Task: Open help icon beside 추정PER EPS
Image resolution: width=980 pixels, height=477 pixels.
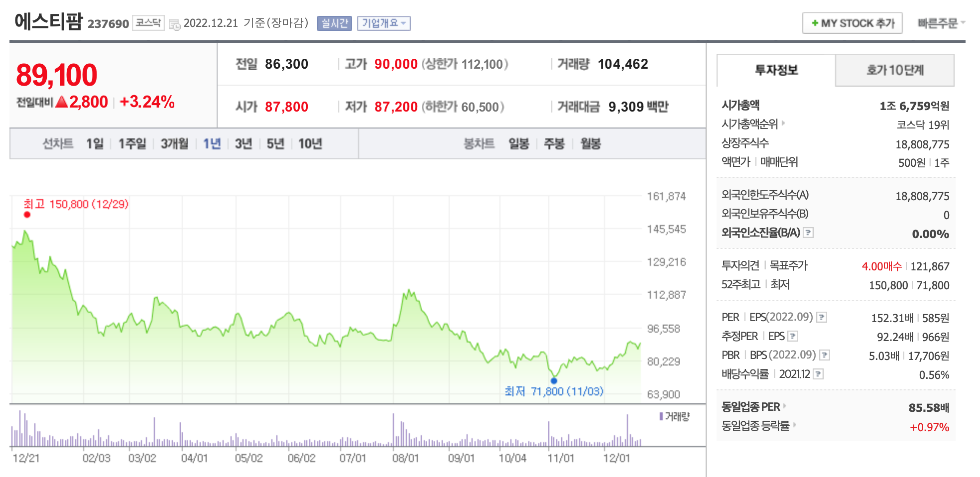Action: coord(793,336)
